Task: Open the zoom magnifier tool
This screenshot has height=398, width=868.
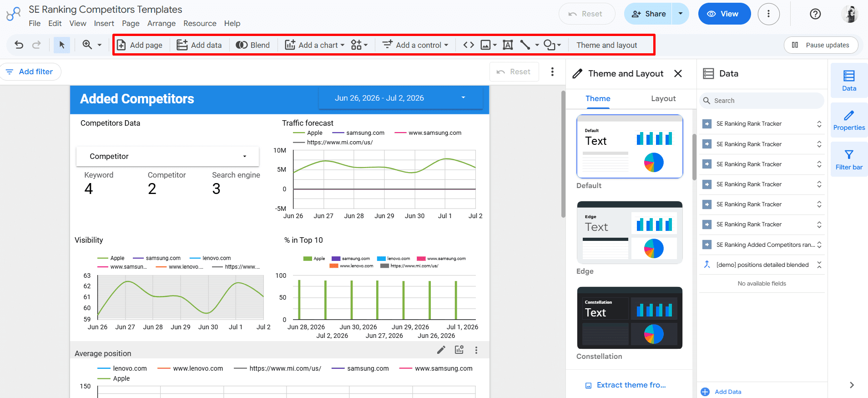Action: 87,45
